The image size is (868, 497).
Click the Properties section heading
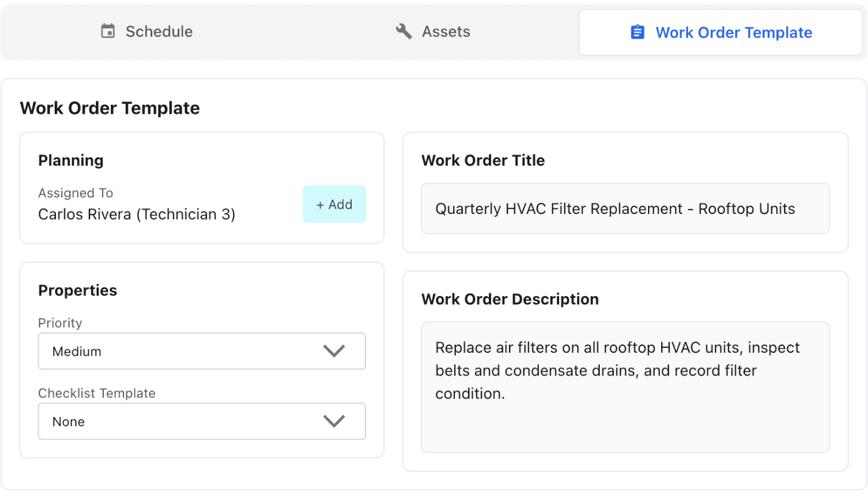point(77,290)
